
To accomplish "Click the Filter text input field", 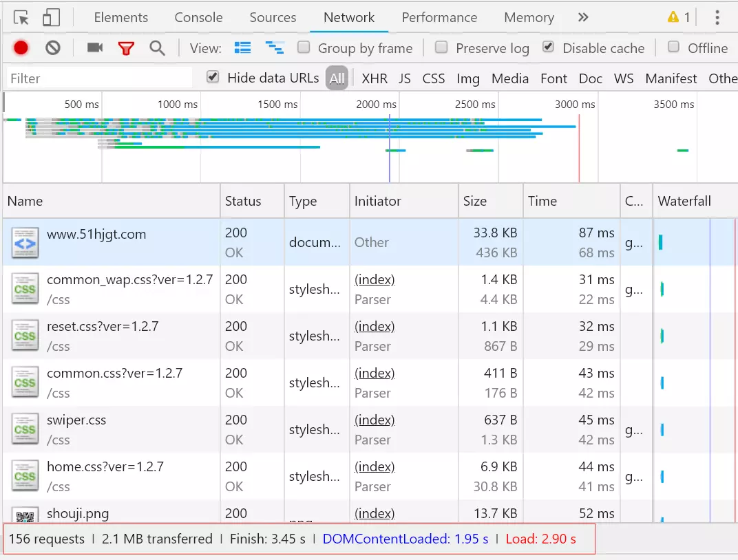I will [100, 78].
